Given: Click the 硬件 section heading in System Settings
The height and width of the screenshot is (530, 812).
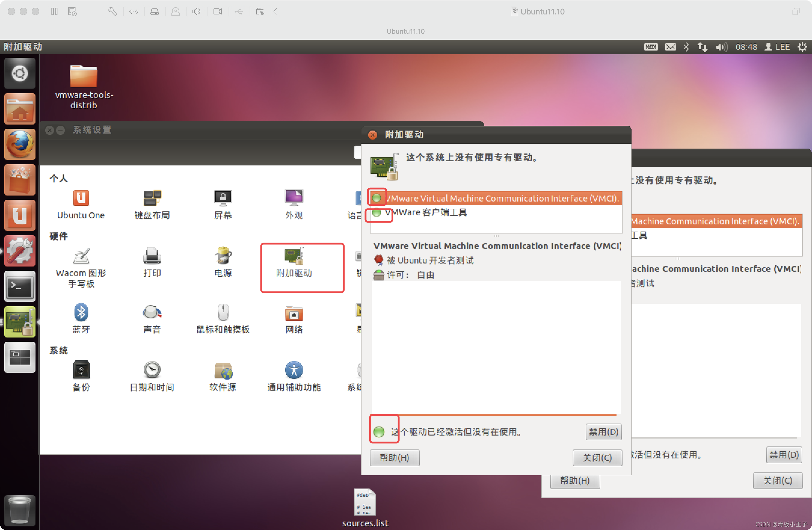Looking at the screenshot, I should [x=59, y=236].
